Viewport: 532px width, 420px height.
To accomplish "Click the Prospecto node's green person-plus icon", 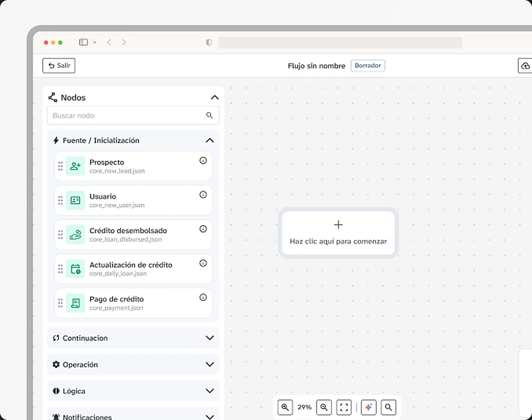I will pyautogui.click(x=75, y=166).
